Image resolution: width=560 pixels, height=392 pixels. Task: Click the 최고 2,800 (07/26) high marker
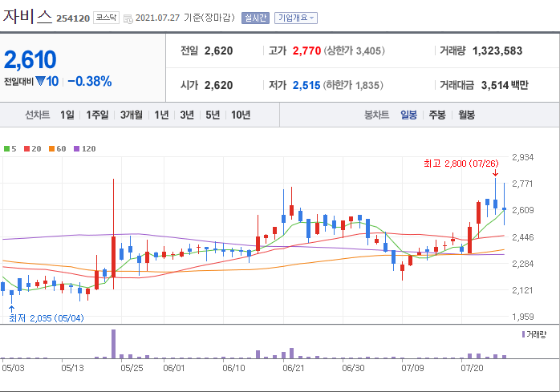461,164
